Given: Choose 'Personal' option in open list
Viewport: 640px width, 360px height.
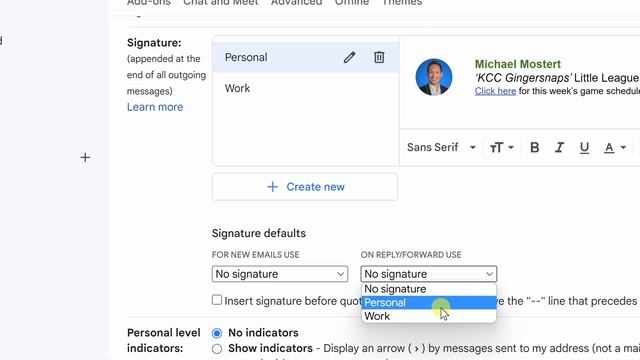Looking at the screenshot, I should click(x=429, y=302).
